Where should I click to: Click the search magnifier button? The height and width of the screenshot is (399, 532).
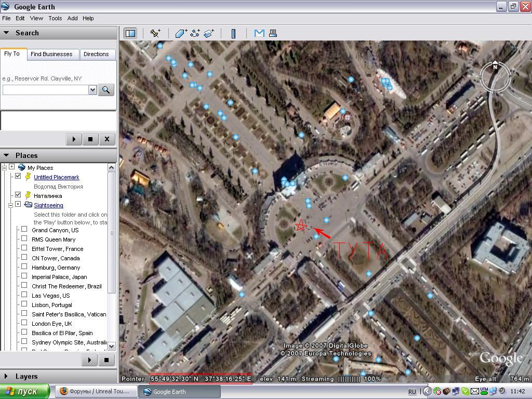(x=106, y=90)
